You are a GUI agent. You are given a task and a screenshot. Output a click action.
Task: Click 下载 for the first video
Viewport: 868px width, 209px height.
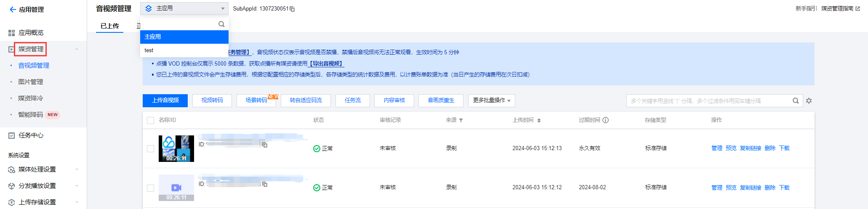(784, 148)
